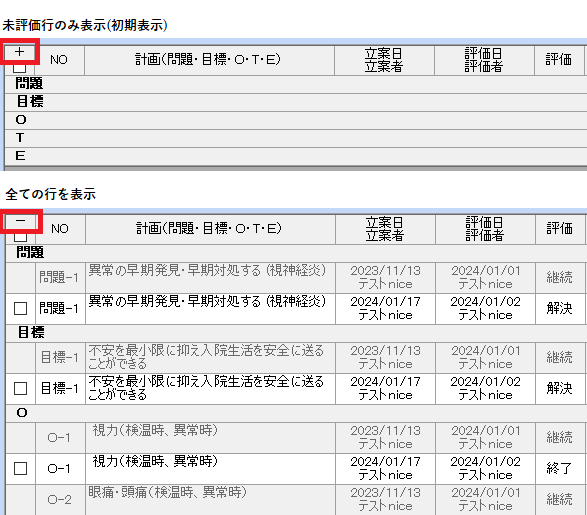Image resolution: width=587 pixels, height=515 pixels.
Task: Click 2023/11/13 date in grayed 問題-1 row
Action: click(385, 271)
